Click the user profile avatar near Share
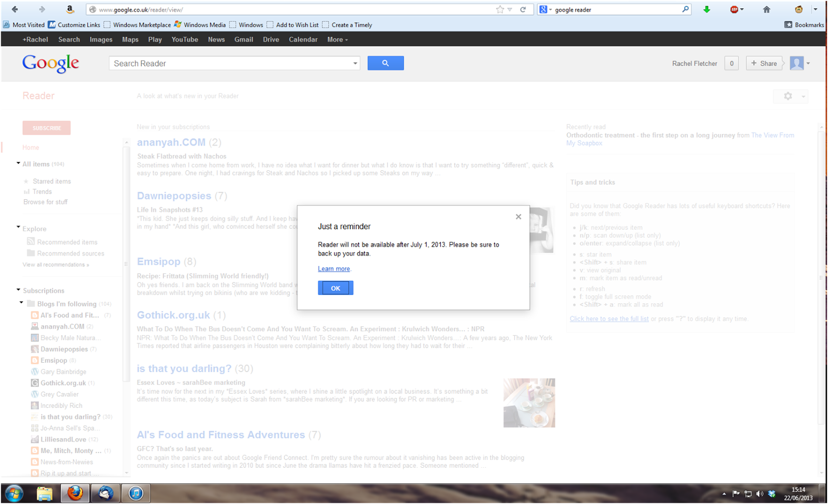The width and height of the screenshot is (828, 504). 796,63
